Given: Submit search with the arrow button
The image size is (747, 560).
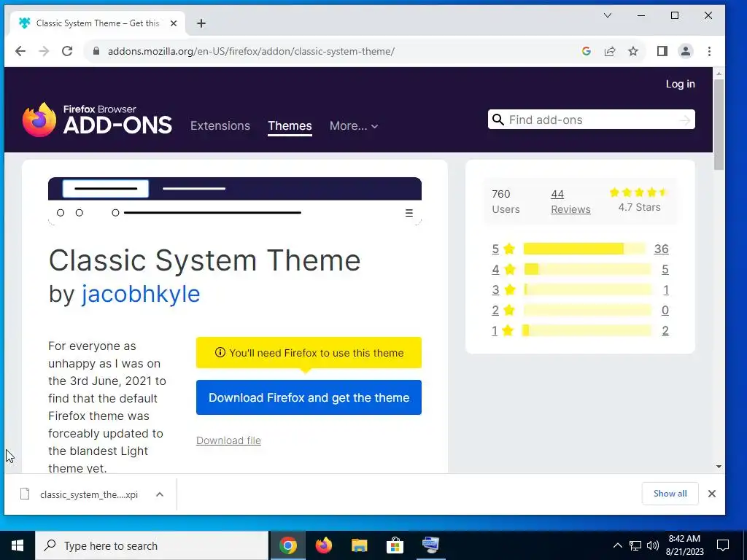Looking at the screenshot, I should pyautogui.click(x=685, y=120).
